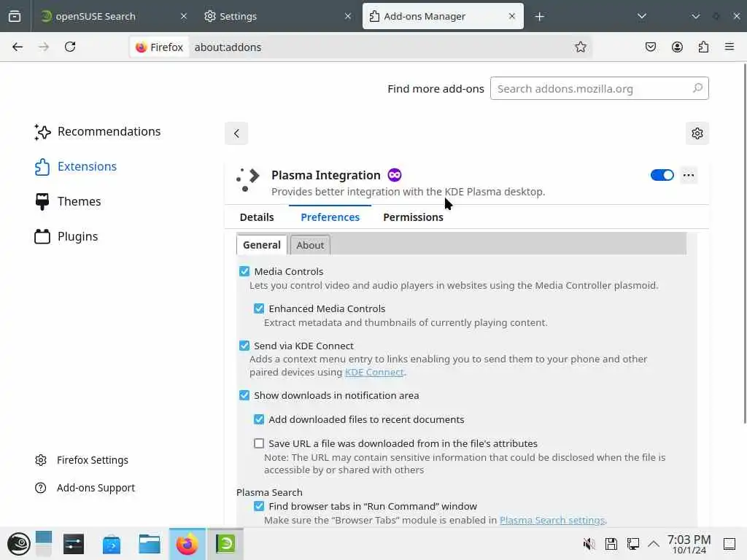
Task: Open the Firefox hamburger application menu
Action: [x=729, y=47]
